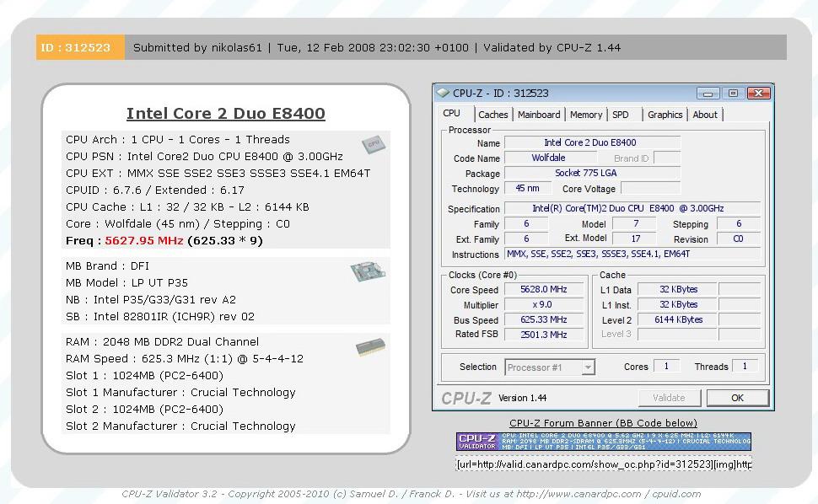This screenshot has width=818, height=504.
Task: Click the 'Submitted by nikolas61' text
Action: point(197,47)
